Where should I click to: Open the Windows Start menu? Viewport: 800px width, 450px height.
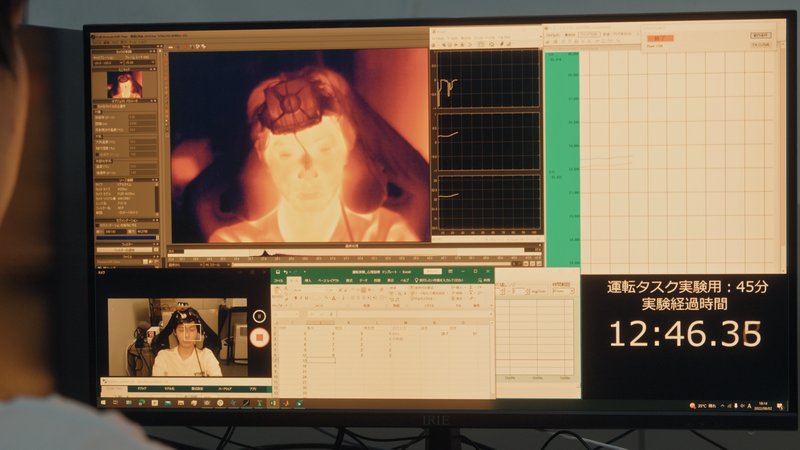103,403
